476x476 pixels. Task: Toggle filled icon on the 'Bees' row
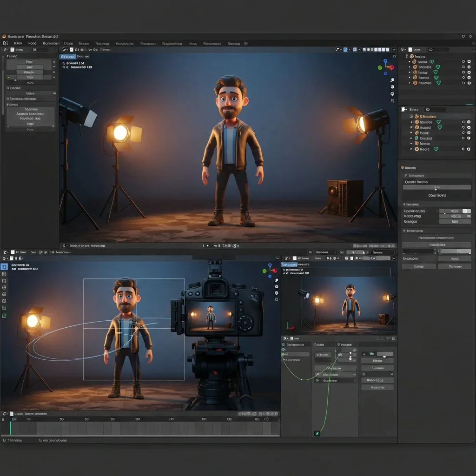pyautogui.click(x=469, y=132)
